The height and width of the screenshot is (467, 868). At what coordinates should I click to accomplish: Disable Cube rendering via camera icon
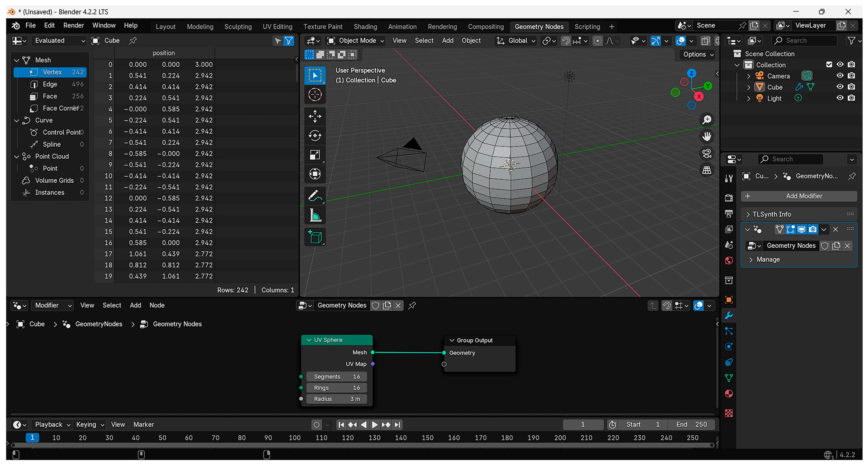(851, 87)
